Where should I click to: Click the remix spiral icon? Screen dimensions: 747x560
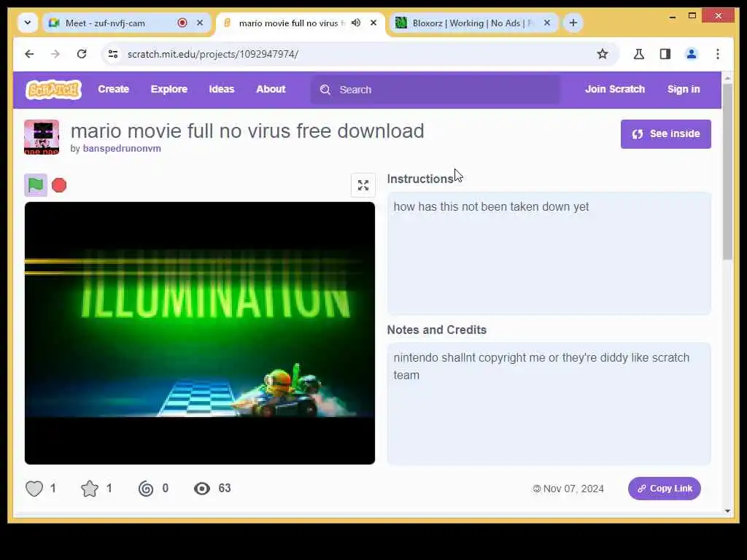click(x=146, y=489)
